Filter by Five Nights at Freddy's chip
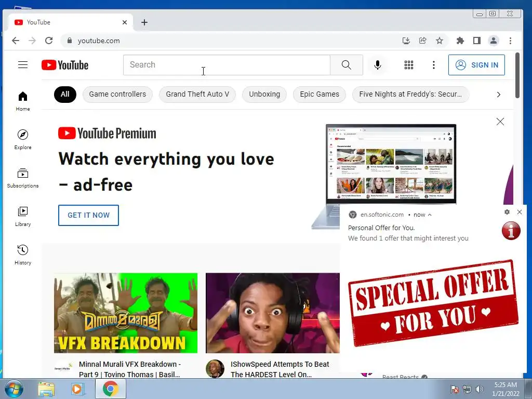This screenshot has width=532, height=399. click(410, 95)
